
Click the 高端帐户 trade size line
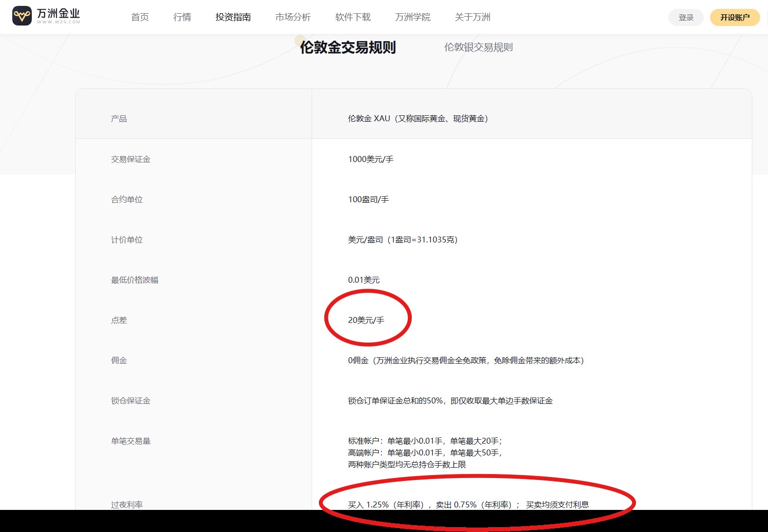pyautogui.click(x=425, y=452)
